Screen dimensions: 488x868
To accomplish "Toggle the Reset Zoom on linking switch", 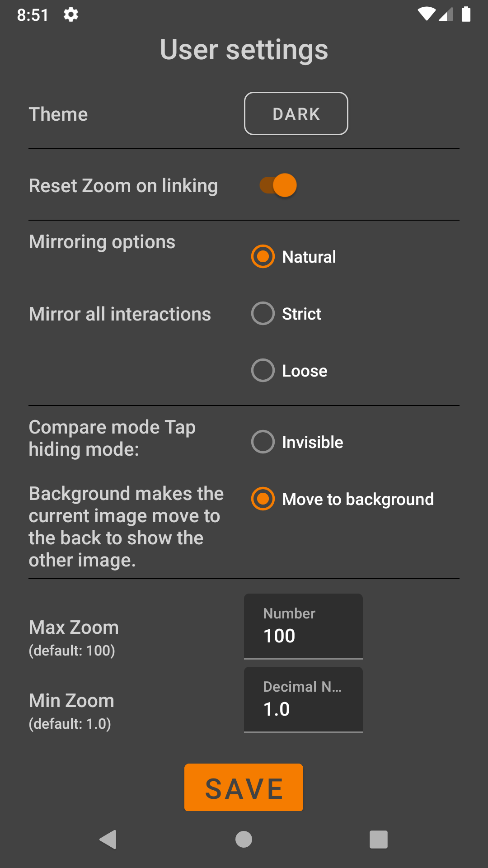I will click(x=278, y=185).
